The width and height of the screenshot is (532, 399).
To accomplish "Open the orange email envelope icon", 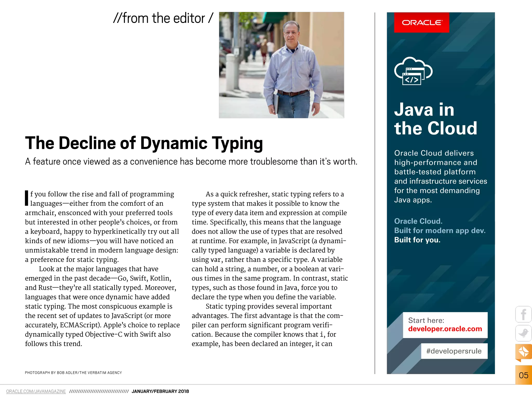I will (523, 352).
